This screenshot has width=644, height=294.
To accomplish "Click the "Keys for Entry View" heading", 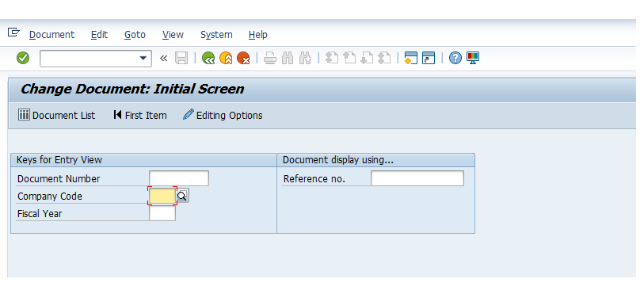I will pos(59,160).
